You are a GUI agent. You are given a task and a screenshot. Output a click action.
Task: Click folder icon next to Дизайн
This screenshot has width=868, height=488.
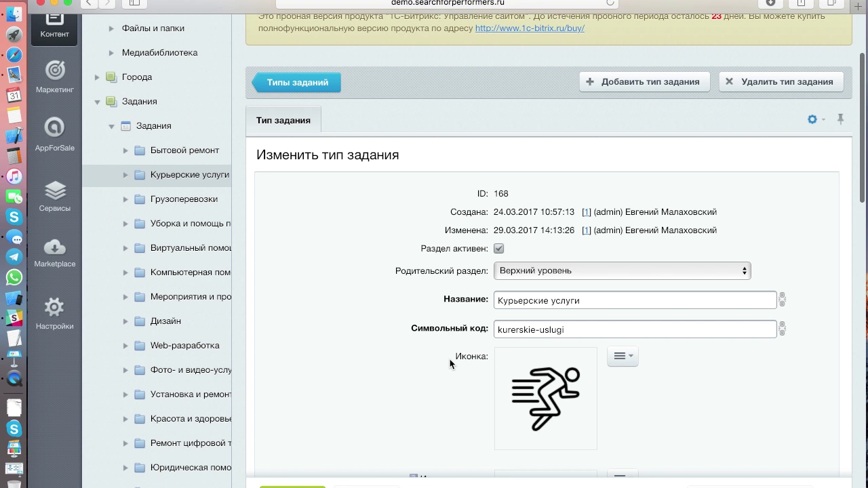point(140,321)
